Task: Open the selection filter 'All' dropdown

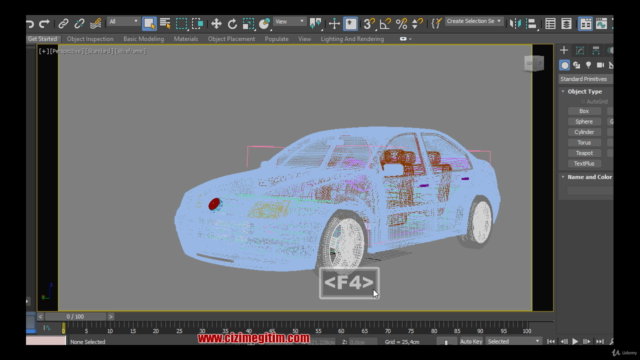Action: coord(124,22)
